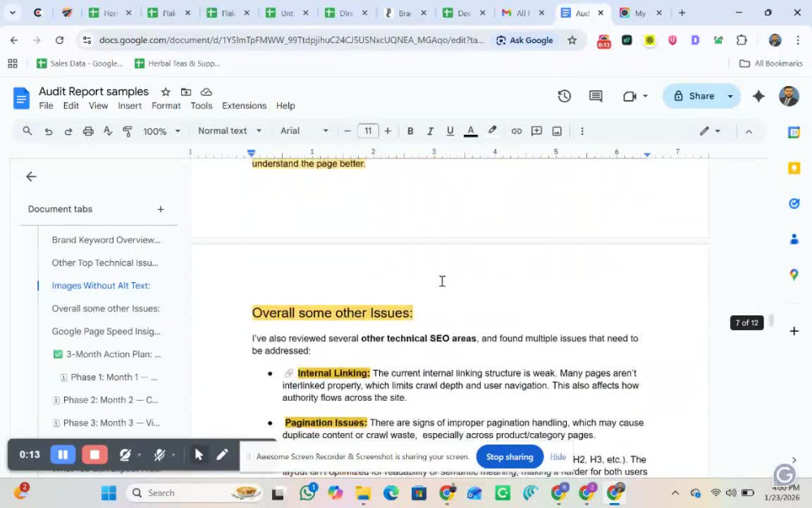The height and width of the screenshot is (508, 812).
Task: Get add-ons plus icon
Action: (794, 331)
